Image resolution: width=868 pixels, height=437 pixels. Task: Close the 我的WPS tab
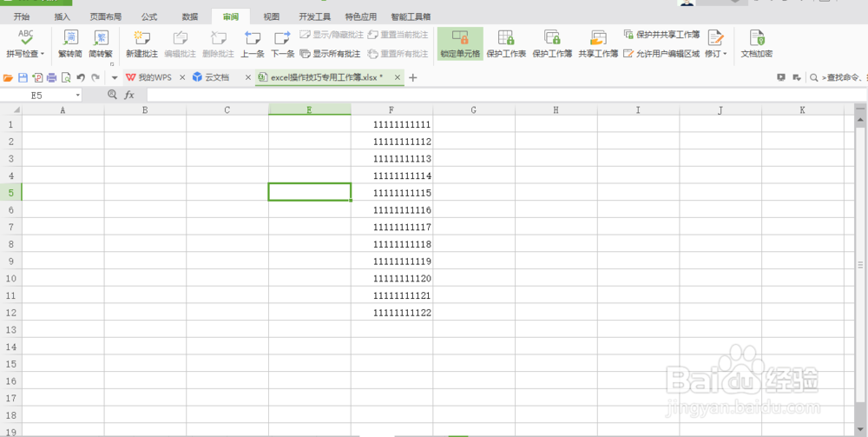pos(182,77)
